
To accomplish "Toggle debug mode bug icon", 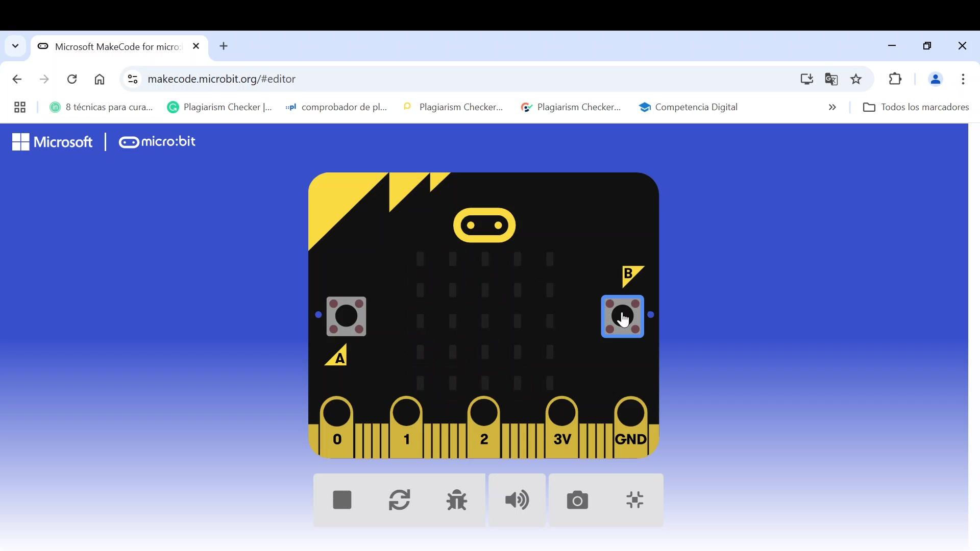I will [x=456, y=500].
